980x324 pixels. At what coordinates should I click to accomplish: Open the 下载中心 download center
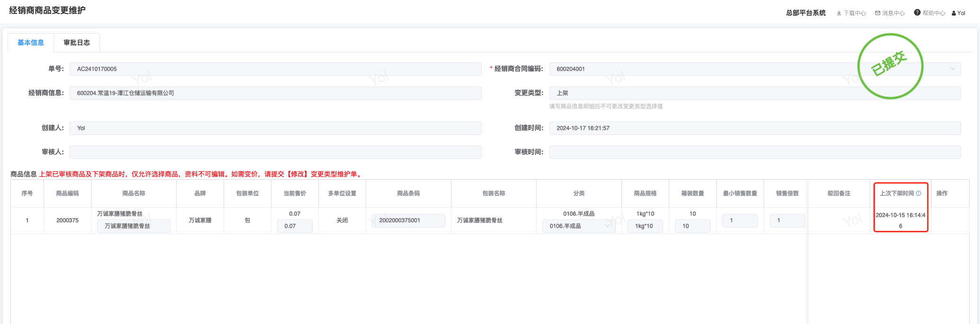click(851, 13)
